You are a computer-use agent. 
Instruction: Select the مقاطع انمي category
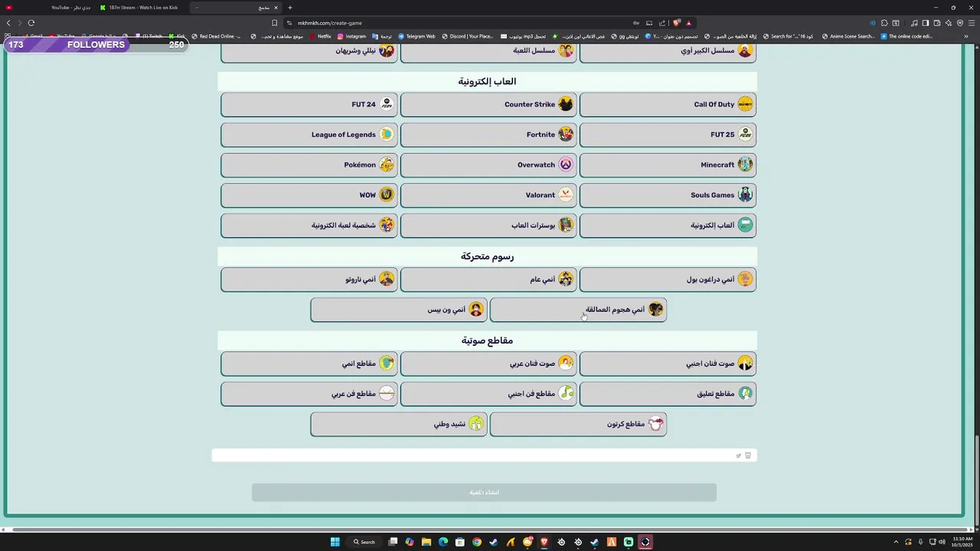(x=309, y=364)
